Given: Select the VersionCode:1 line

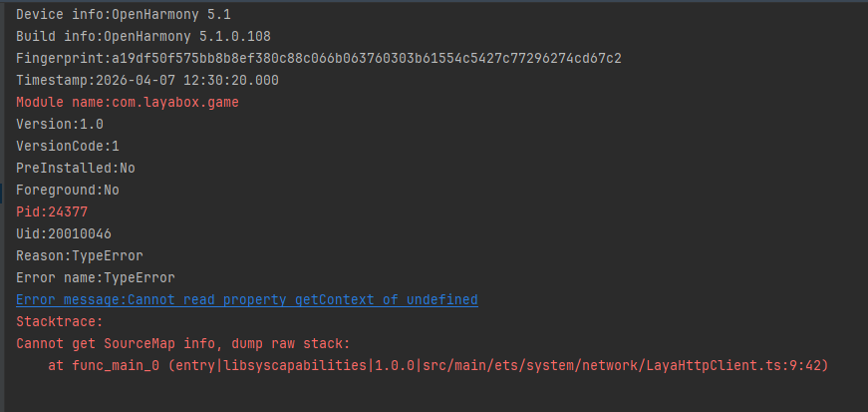Looking at the screenshot, I should coord(68,146).
